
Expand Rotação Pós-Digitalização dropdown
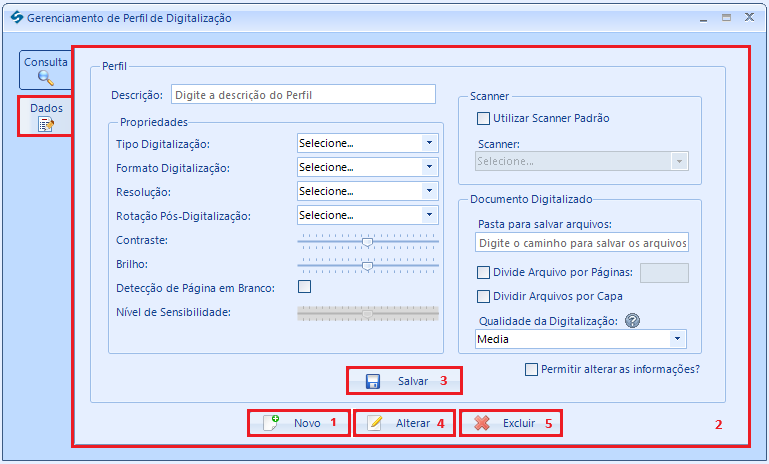(x=429, y=215)
